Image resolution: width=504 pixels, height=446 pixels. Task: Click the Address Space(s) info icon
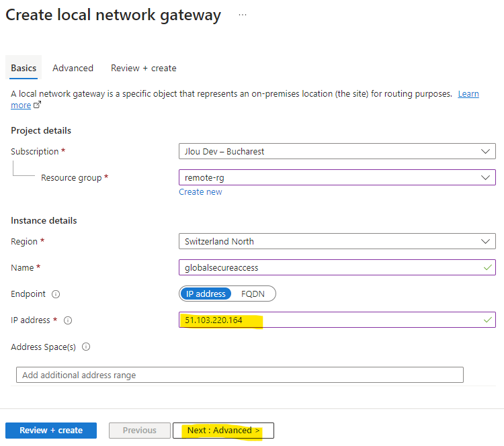click(x=86, y=347)
